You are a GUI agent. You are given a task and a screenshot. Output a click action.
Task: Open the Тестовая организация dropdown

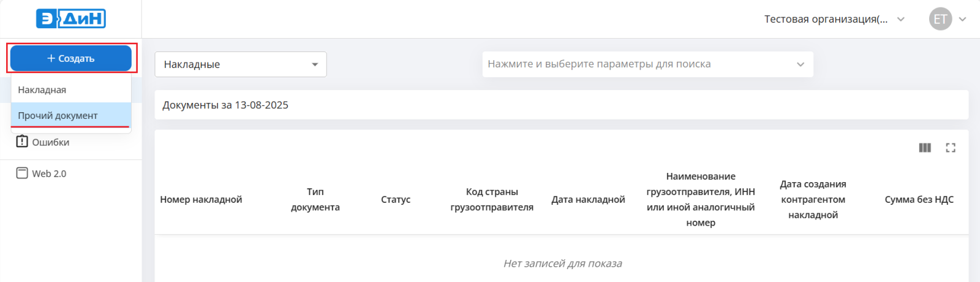tap(834, 19)
